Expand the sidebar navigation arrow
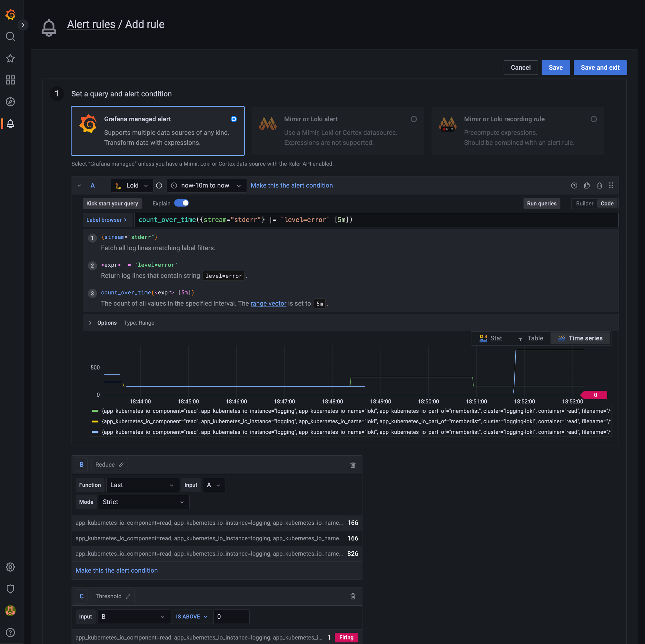The height and width of the screenshot is (644, 645). pos(23,25)
